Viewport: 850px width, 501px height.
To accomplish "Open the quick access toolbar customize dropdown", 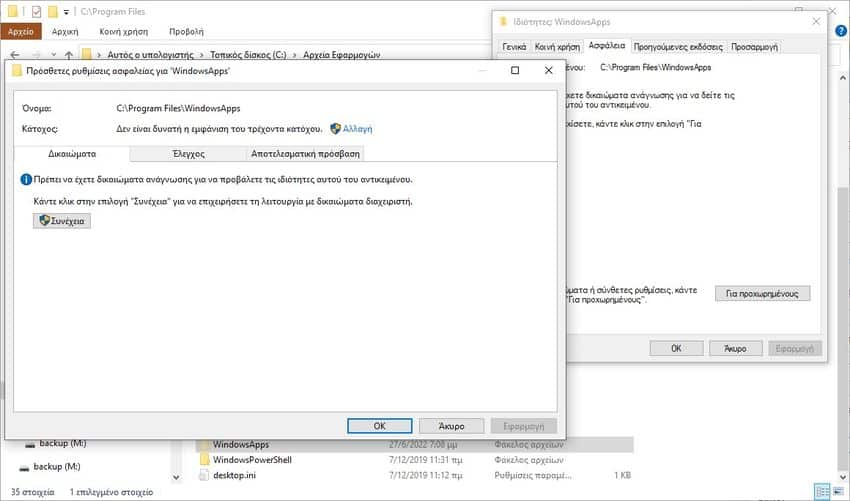I will coord(66,12).
